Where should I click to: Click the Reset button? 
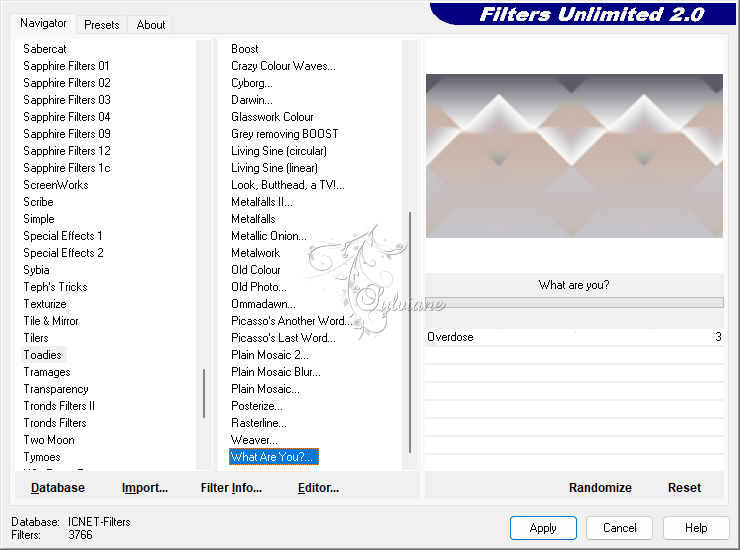(x=684, y=488)
